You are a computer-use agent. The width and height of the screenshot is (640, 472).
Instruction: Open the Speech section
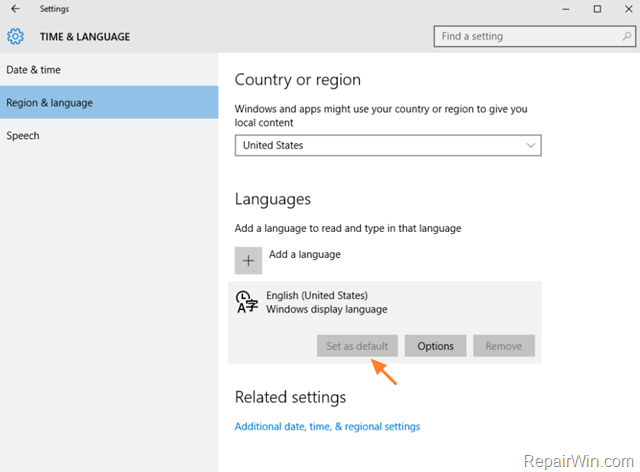pos(109,136)
